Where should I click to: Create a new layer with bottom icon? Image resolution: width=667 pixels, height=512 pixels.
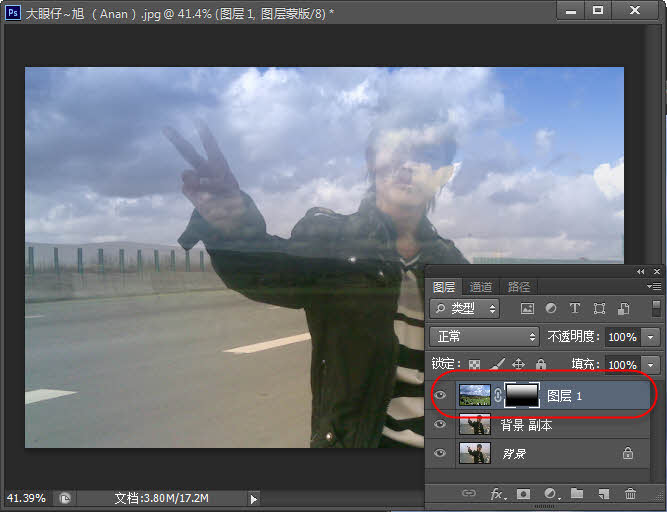pos(604,494)
